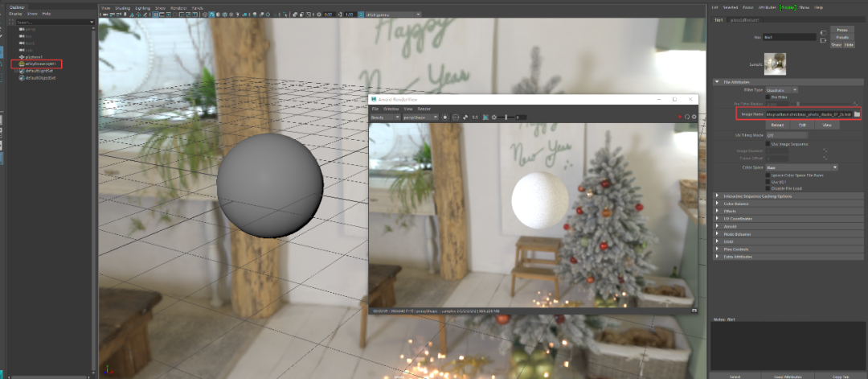
Task: Click the RenderView exposure sun icon
Action: pos(494,117)
